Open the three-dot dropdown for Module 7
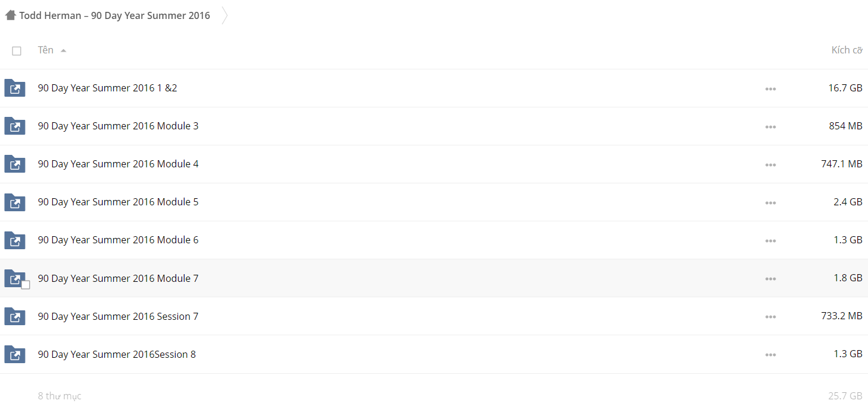Image resolution: width=868 pixels, height=413 pixels. point(770,279)
